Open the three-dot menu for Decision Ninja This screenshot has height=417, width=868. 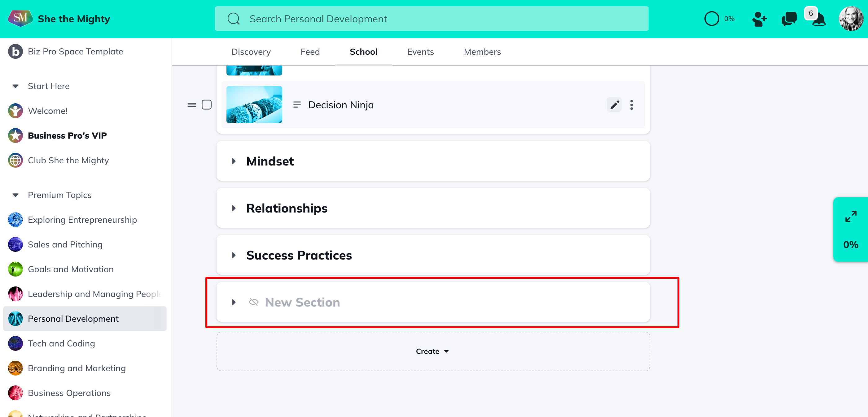(631, 105)
